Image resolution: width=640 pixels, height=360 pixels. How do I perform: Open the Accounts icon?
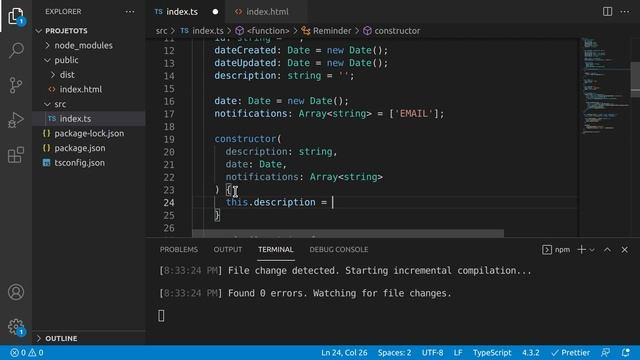(x=16, y=292)
